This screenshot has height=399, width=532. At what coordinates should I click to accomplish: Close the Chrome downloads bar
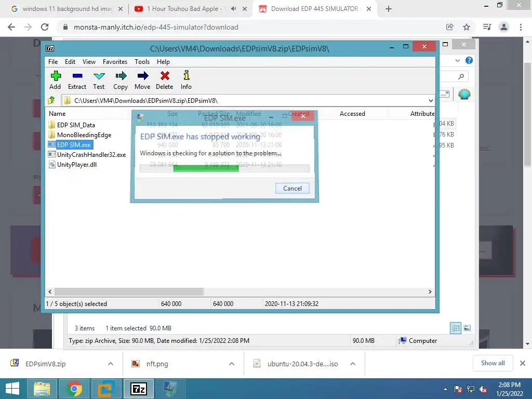coord(523,363)
